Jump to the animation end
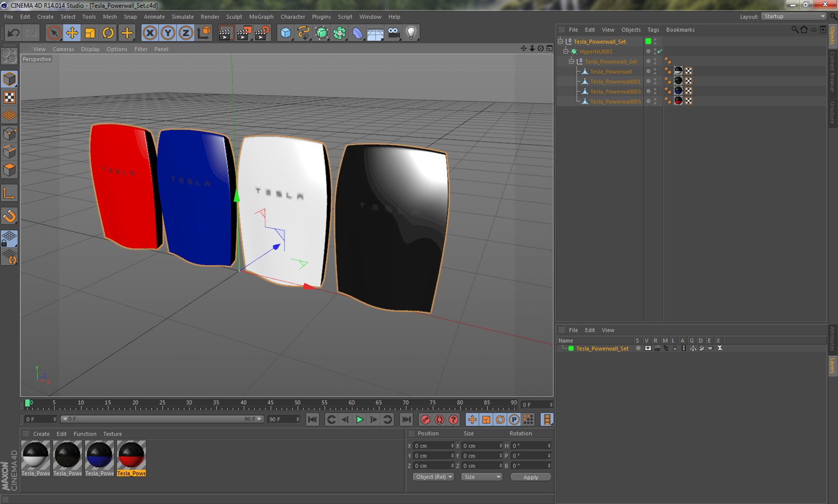Screen dimensions: 838x504 [x=406, y=420]
